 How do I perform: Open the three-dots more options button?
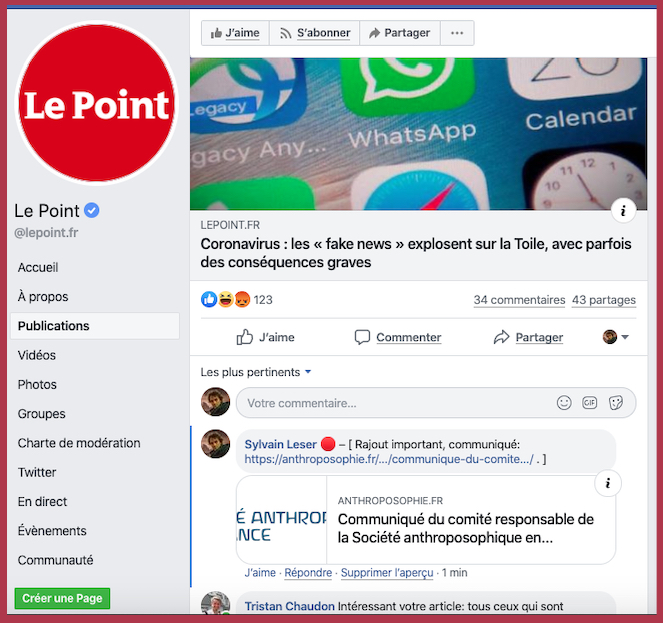(x=457, y=33)
